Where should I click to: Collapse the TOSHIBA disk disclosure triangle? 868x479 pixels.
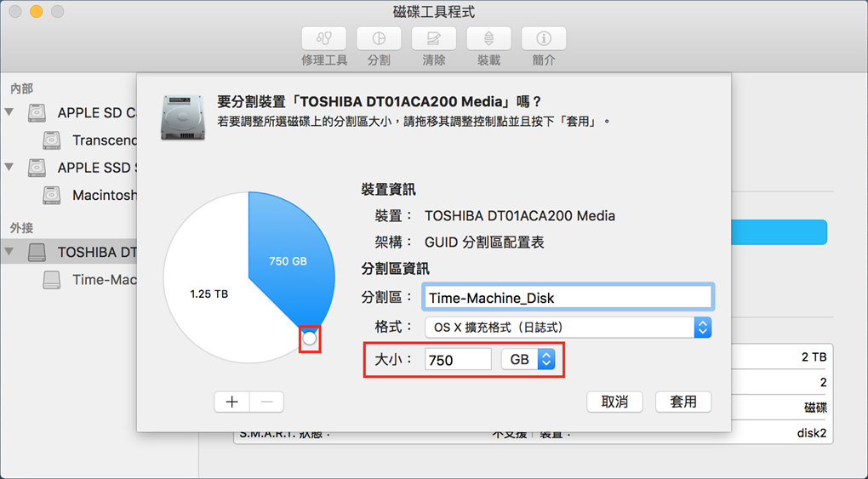pos(9,251)
